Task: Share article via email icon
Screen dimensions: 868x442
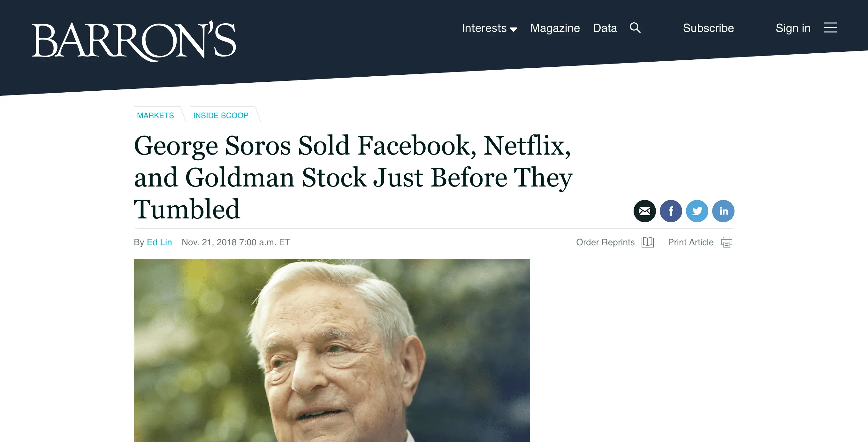Action: pyautogui.click(x=644, y=211)
